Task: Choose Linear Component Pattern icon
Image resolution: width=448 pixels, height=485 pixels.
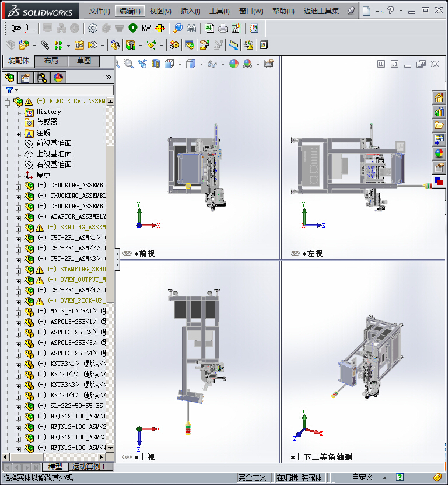Action: click(x=58, y=45)
